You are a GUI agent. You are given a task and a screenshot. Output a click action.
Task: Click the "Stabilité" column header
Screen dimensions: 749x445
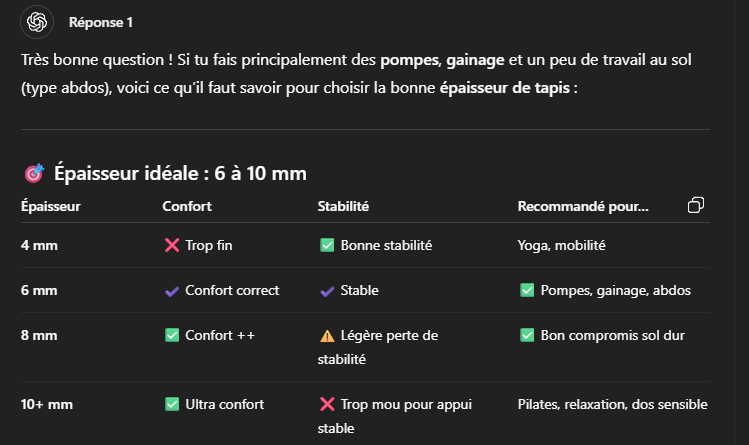343,207
